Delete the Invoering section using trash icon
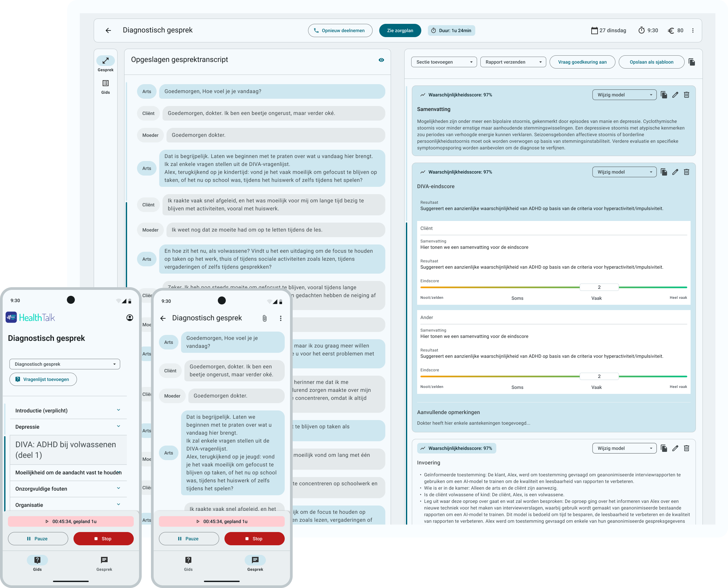 [686, 448]
